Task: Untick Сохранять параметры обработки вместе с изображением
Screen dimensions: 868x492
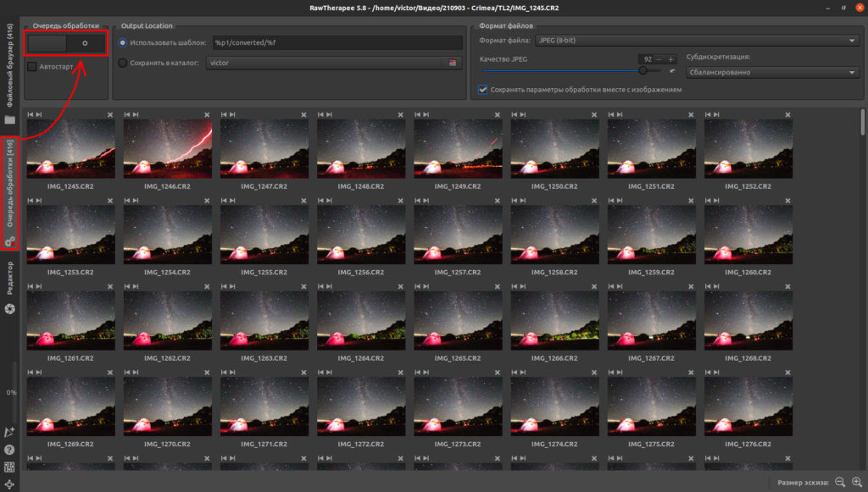Action: click(482, 90)
